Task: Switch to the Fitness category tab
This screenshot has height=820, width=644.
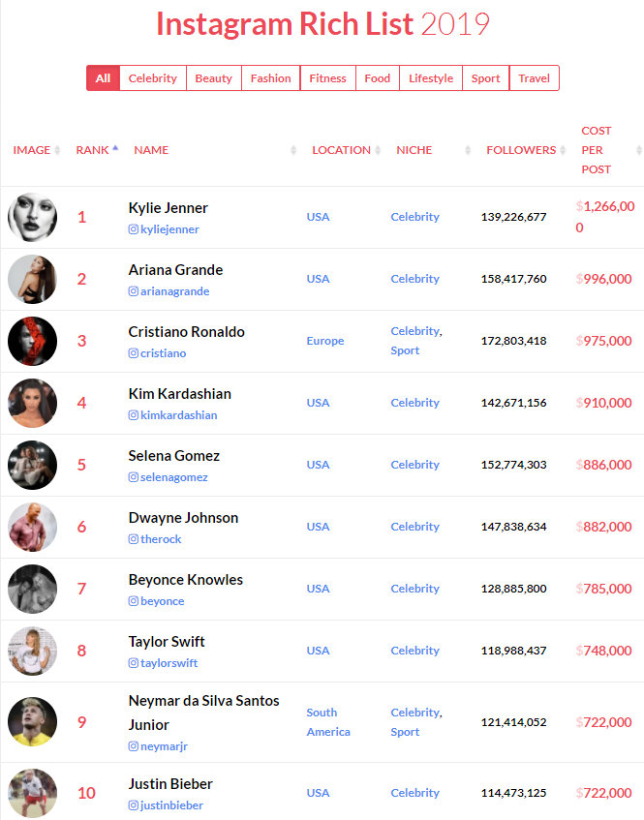Action: (327, 78)
